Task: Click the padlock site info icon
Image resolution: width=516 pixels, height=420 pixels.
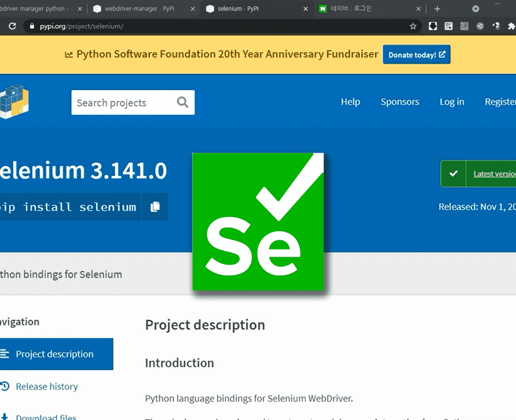Action: 32,26
